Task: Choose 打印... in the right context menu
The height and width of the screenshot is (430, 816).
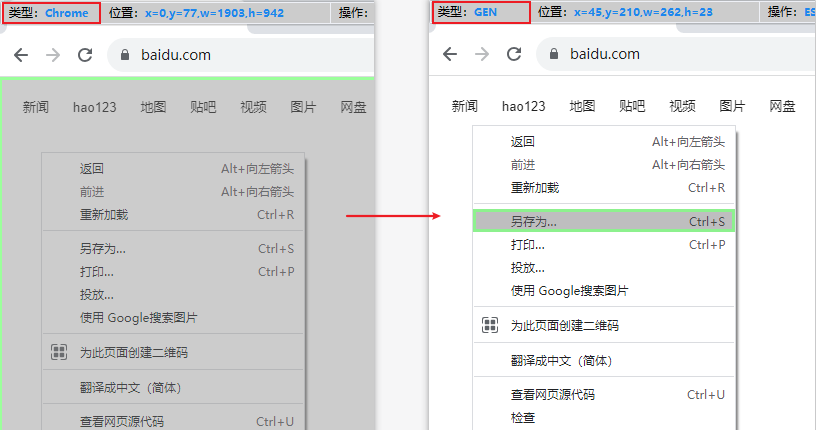Action: [x=528, y=245]
